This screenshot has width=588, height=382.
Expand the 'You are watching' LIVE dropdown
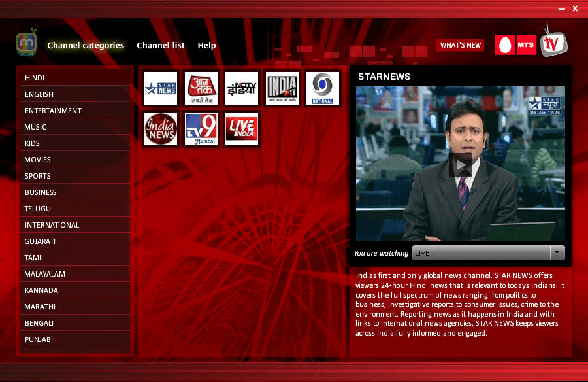coord(557,253)
